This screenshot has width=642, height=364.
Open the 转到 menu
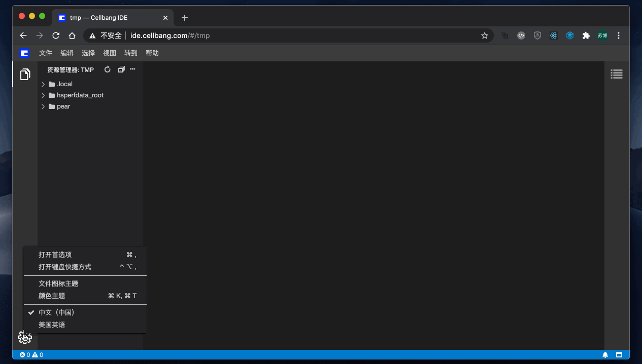point(131,53)
